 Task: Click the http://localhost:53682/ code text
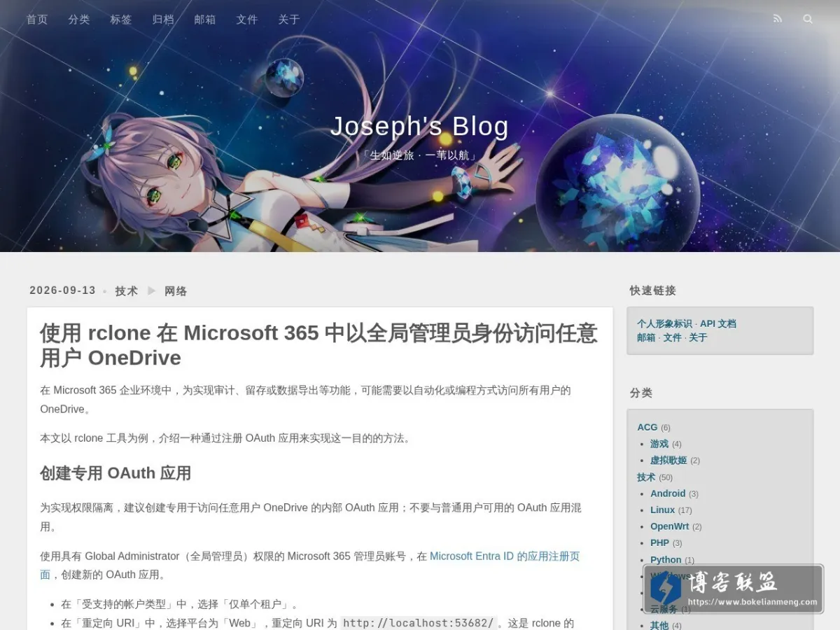coord(419,623)
